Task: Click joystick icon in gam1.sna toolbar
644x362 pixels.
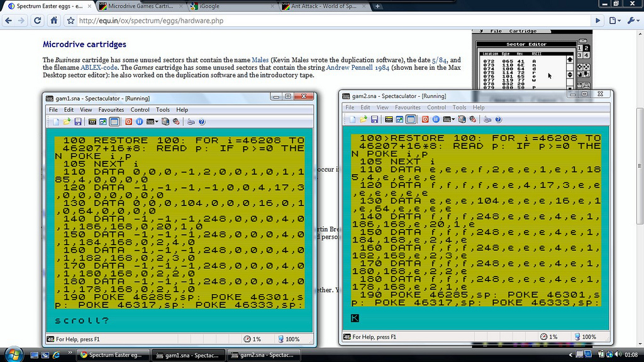Action: point(191,122)
